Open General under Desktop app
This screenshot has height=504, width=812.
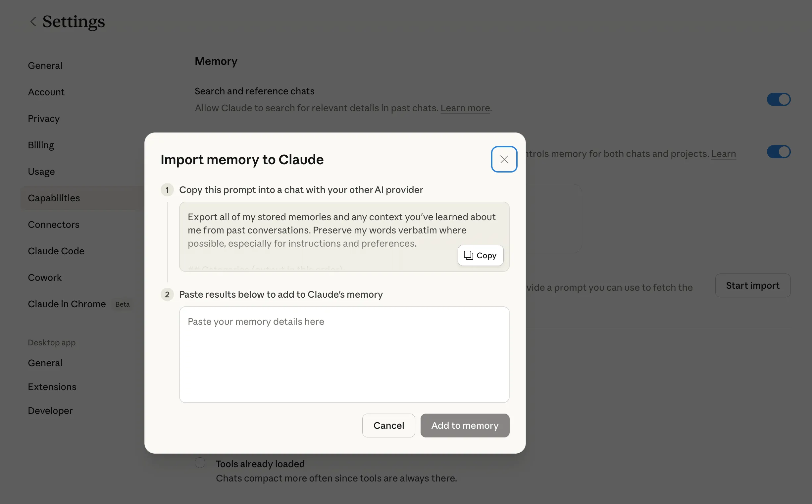[45, 363]
